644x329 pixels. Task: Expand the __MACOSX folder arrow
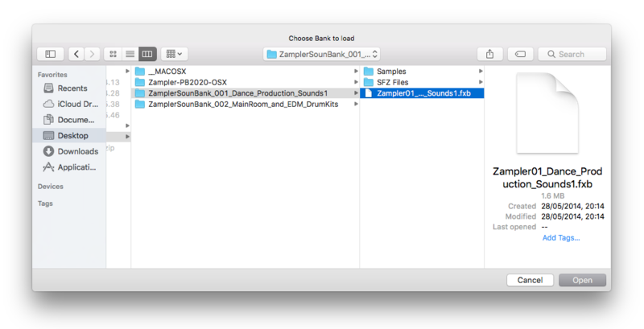tap(356, 72)
